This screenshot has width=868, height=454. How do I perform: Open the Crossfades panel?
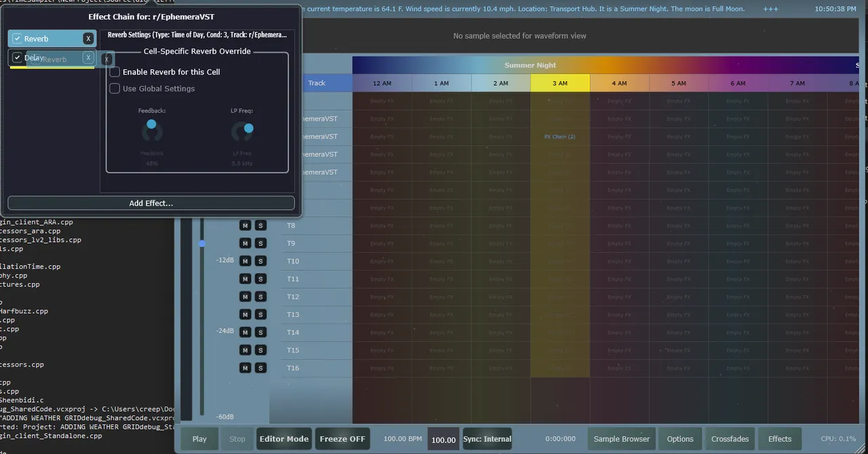pos(730,439)
